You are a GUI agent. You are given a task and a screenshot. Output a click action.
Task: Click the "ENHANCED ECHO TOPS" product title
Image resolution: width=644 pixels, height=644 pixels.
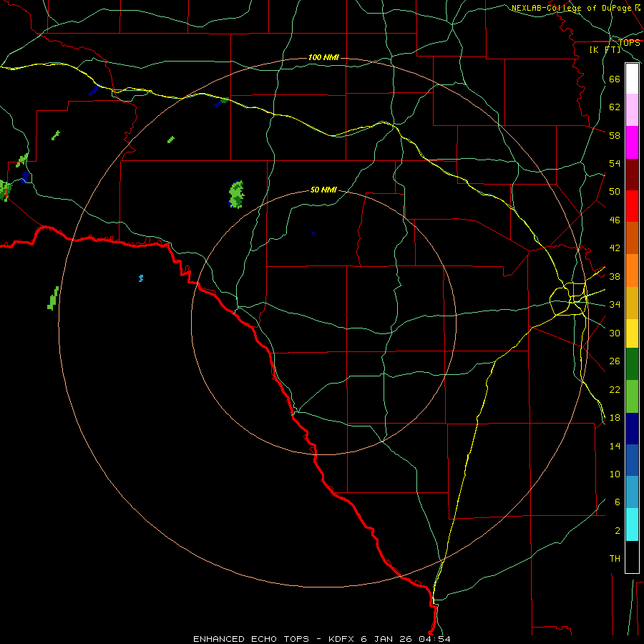pyautogui.click(x=251, y=639)
